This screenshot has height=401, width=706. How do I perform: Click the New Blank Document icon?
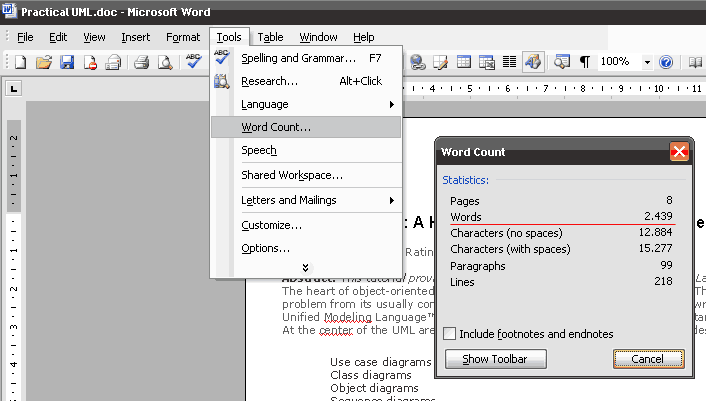20,62
